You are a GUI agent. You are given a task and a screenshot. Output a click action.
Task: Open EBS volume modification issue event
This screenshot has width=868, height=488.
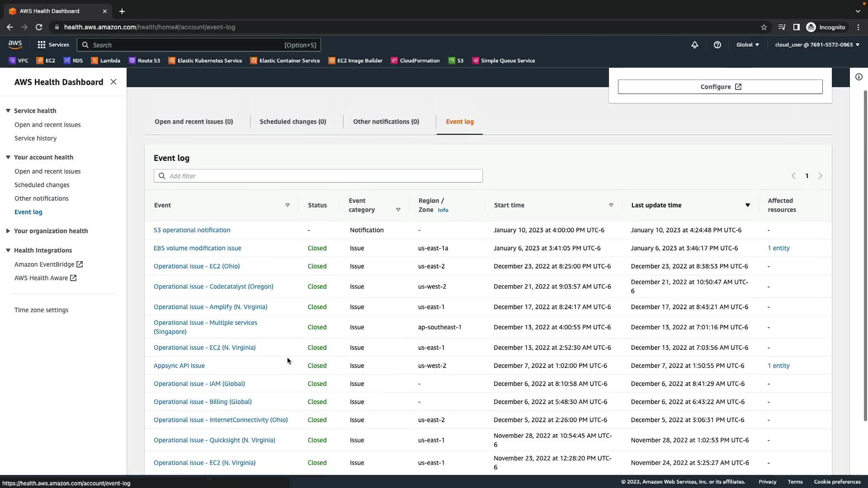197,248
